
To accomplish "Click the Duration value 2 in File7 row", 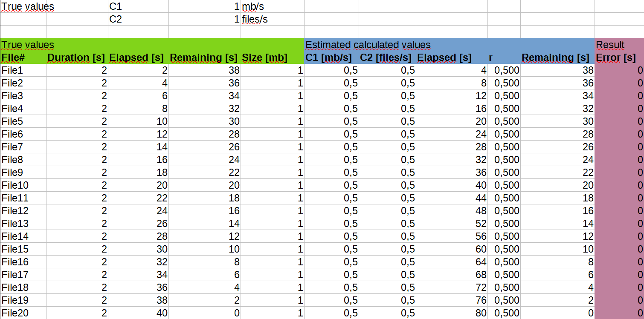I will [x=77, y=147].
